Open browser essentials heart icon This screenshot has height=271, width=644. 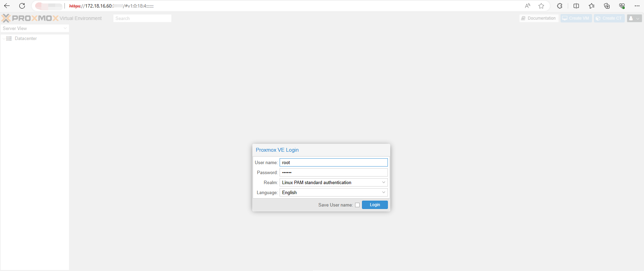click(x=622, y=6)
